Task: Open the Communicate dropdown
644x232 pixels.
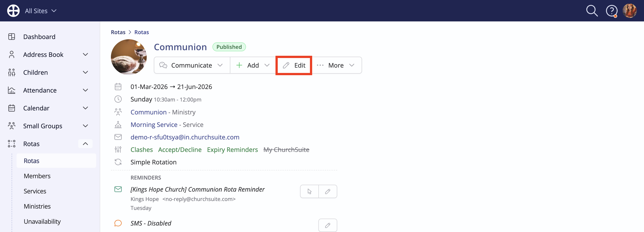Action: 192,65
